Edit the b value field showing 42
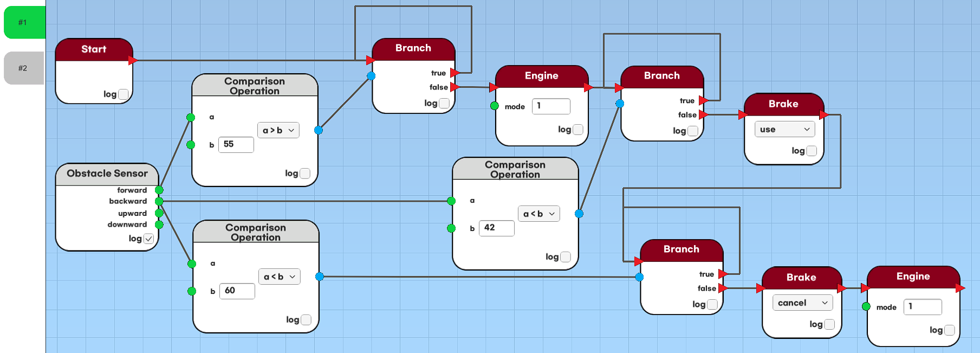Image resolution: width=980 pixels, height=353 pixels. pos(497,228)
